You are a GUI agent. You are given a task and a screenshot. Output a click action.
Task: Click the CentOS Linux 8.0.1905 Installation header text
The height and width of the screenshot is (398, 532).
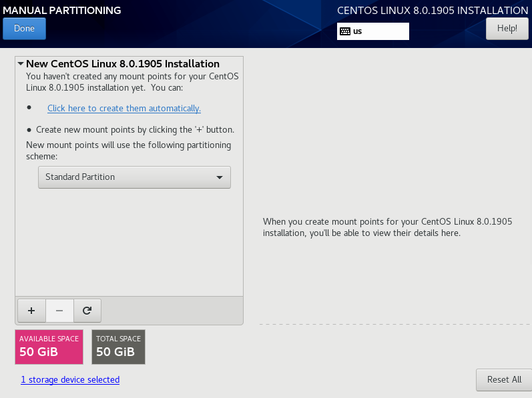click(x=432, y=11)
